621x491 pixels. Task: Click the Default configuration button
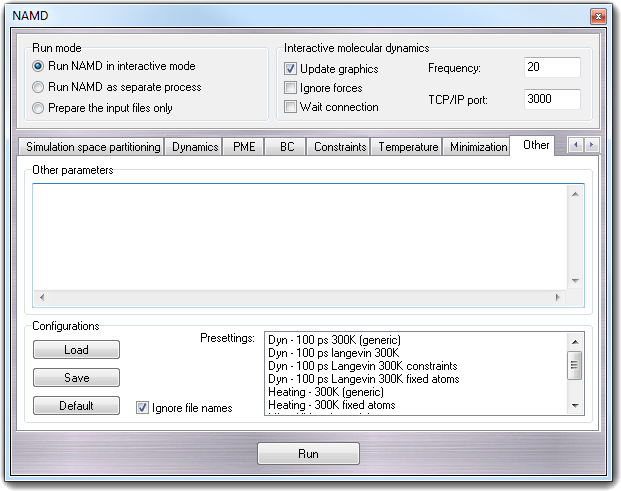pyautogui.click(x=76, y=406)
